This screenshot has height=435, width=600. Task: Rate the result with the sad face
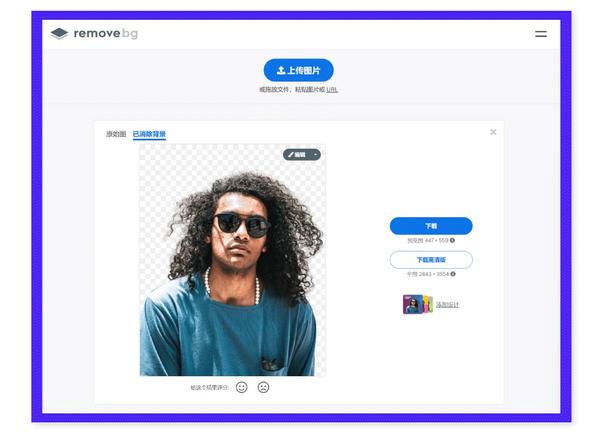click(x=263, y=388)
